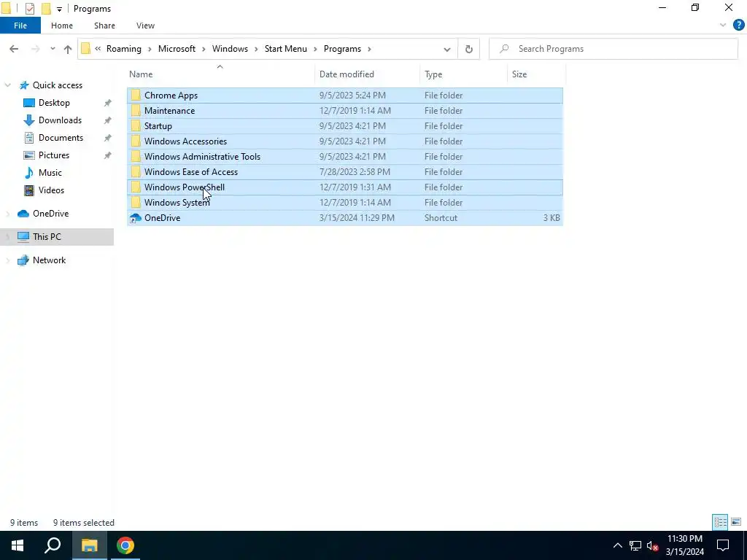Select the OneDrive shortcut icon
The height and width of the screenshot is (560, 747).
(136, 217)
